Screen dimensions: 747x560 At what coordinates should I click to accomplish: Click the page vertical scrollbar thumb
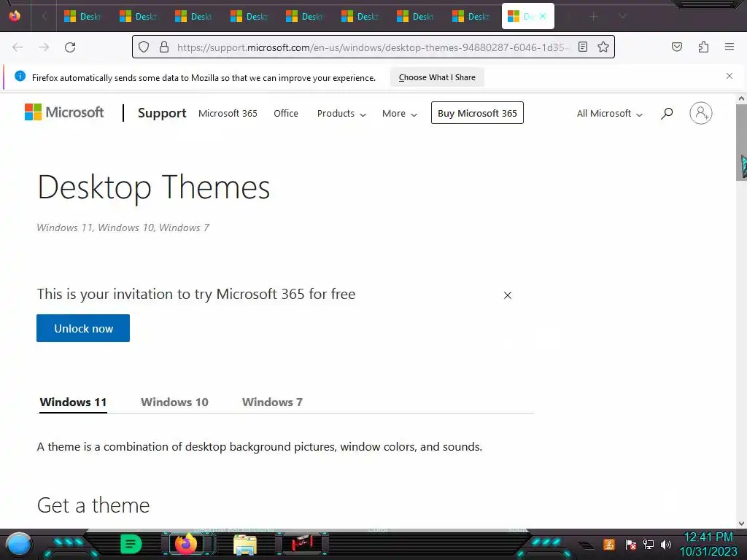pos(741,142)
